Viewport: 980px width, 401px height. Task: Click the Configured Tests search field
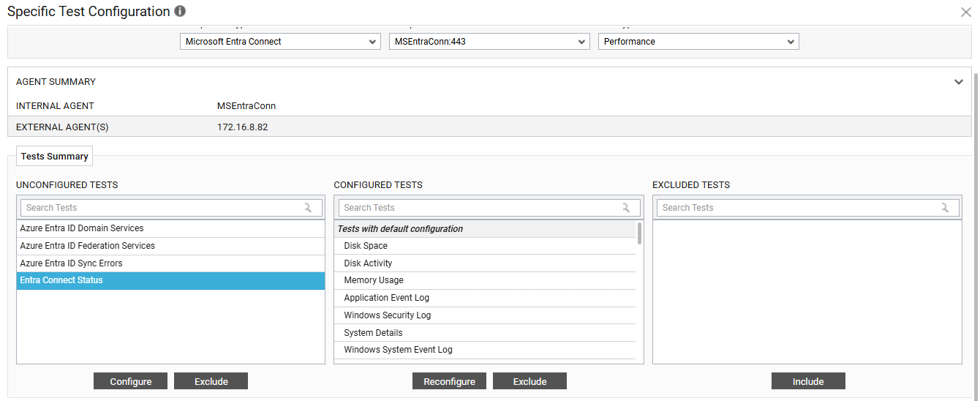tap(489, 208)
